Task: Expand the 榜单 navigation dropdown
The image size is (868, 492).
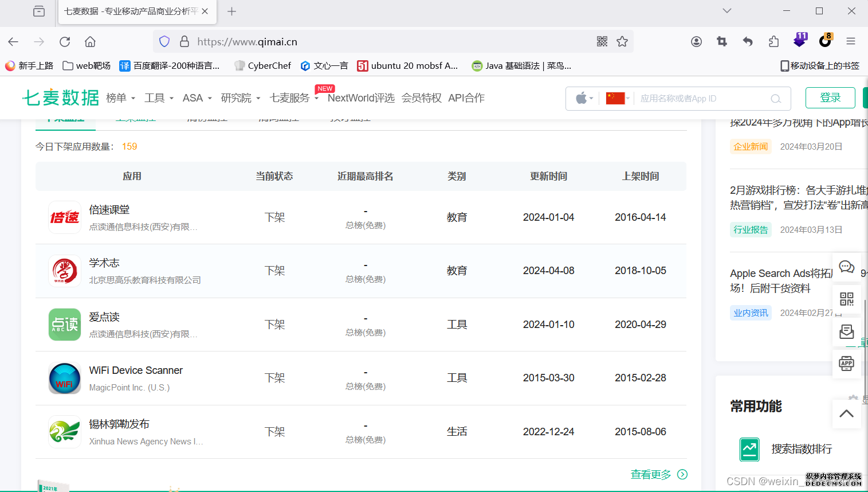Action: point(120,98)
